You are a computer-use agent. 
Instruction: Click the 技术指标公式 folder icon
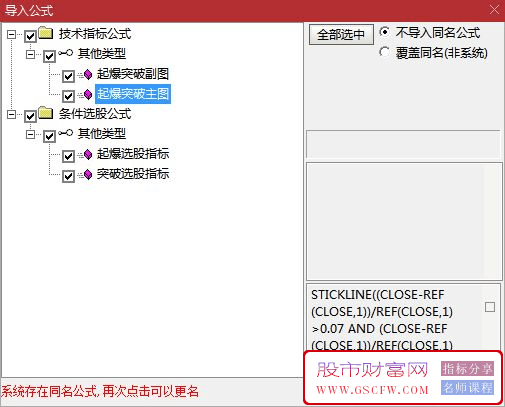coord(45,33)
